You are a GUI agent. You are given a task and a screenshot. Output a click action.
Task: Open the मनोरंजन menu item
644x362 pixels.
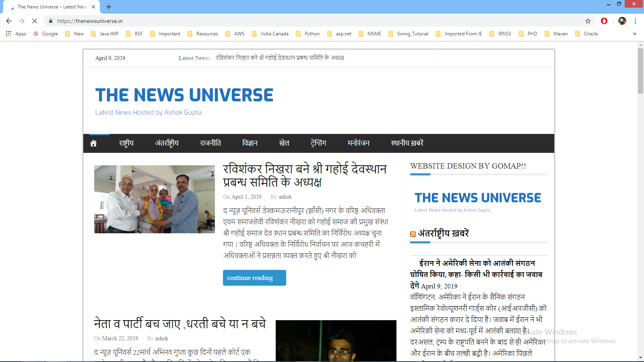point(359,143)
